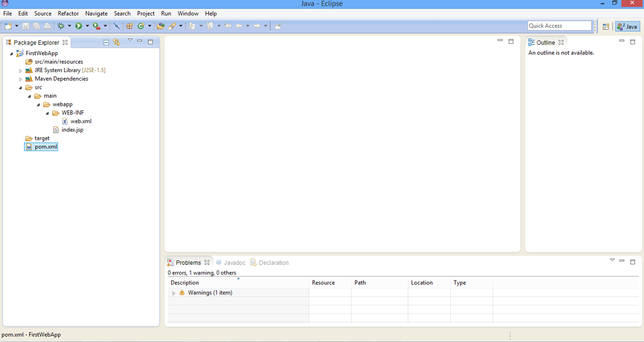Image resolution: width=644 pixels, height=342 pixels.
Task: Open the Package Explorer view menu triangle
Action: coord(130,41)
